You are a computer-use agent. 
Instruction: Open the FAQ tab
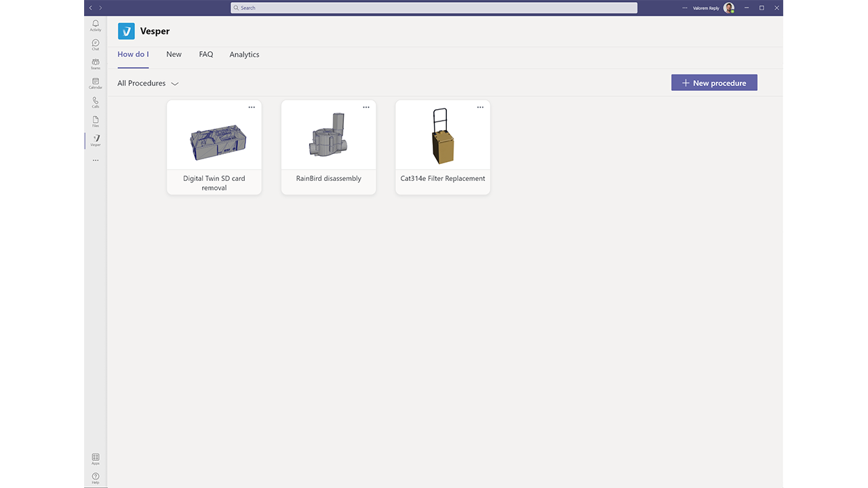(206, 54)
